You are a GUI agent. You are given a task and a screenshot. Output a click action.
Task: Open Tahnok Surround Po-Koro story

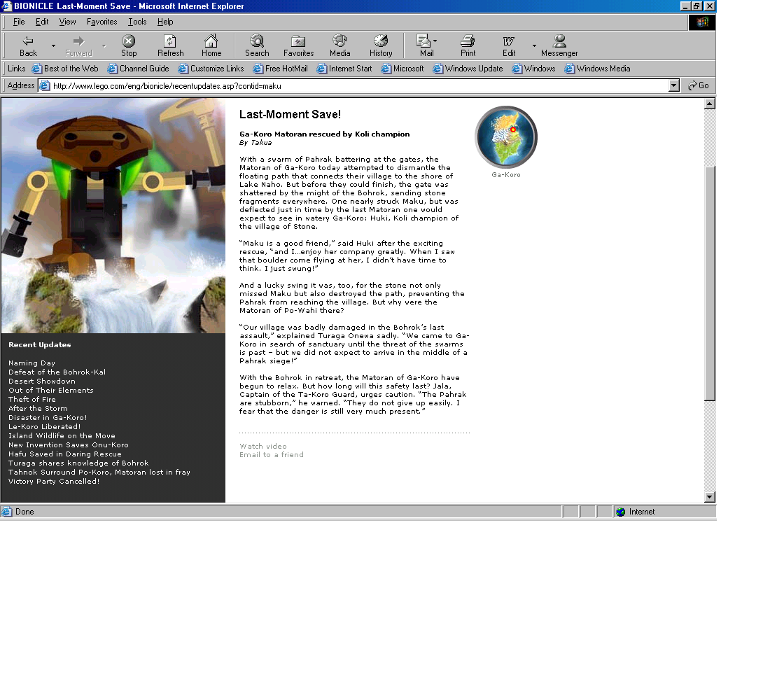coord(99,472)
